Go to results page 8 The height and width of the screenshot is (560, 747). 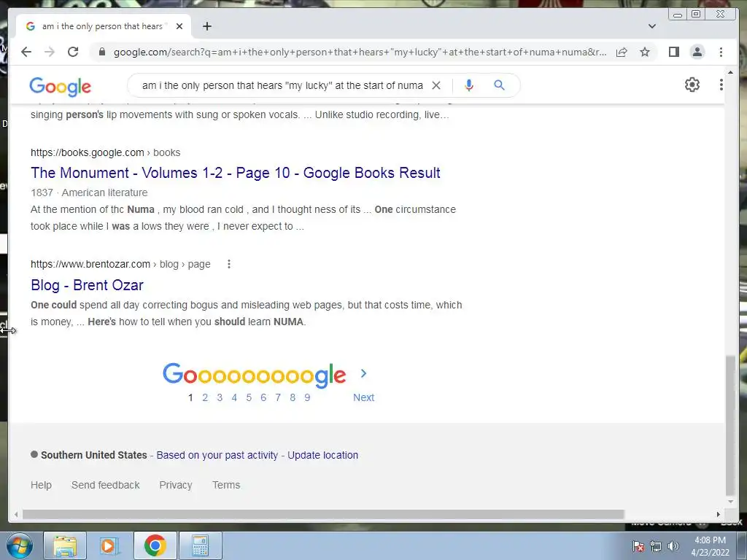293,397
